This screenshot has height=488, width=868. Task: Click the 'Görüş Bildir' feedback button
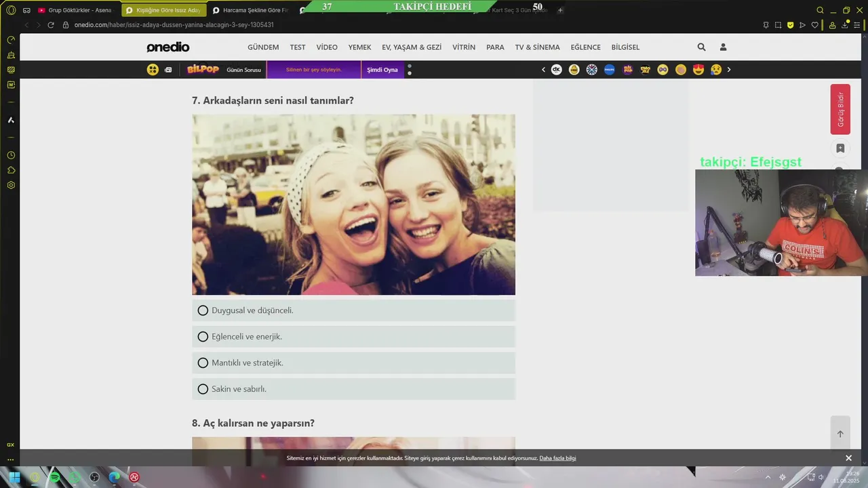840,109
